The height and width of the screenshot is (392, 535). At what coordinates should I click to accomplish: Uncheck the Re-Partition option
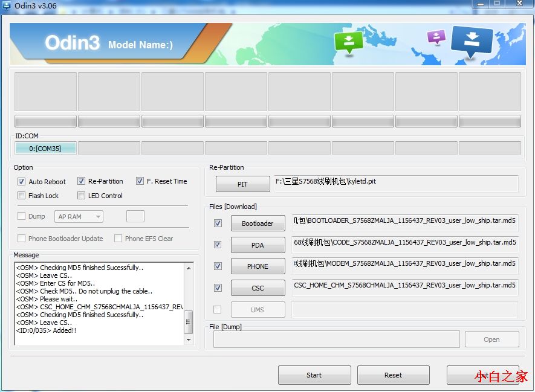(81, 181)
